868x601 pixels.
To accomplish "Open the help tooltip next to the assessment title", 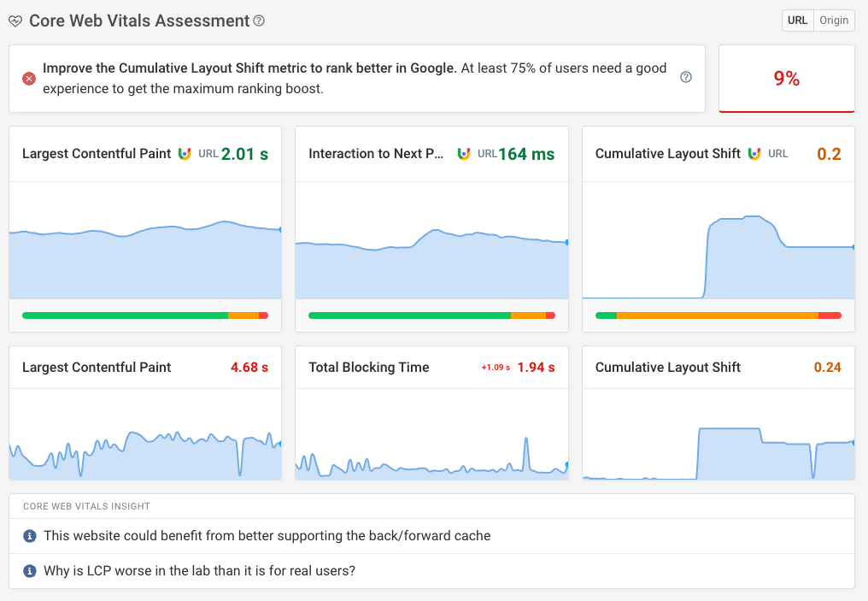I will click(259, 21).
